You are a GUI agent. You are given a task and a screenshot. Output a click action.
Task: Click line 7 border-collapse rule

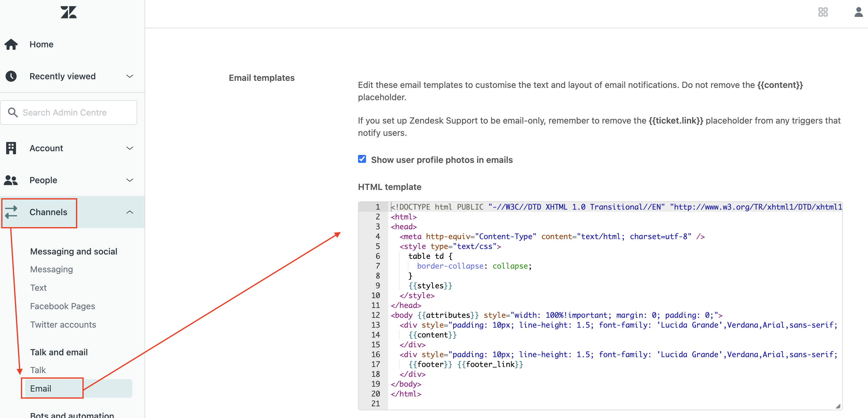[474, 266]
